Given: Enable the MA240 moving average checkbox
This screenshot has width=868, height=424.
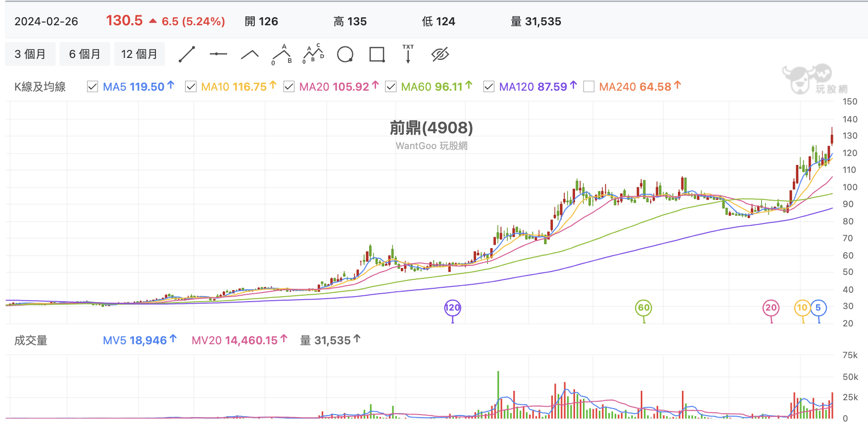Looking at the screenshot, I should coord(589,87).
